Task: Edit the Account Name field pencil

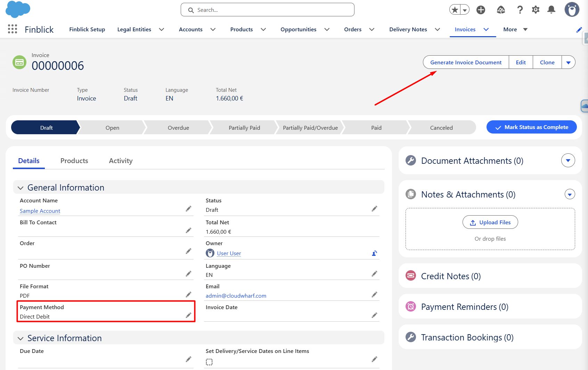Action: pyautogui.click(x=188, y=209)
